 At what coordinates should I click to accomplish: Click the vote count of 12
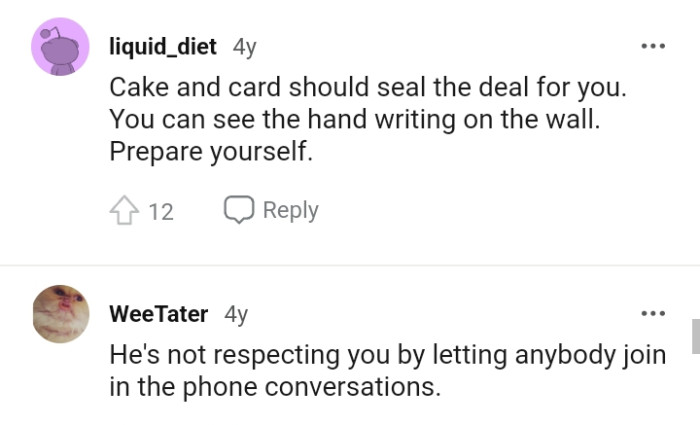(161, 211)
